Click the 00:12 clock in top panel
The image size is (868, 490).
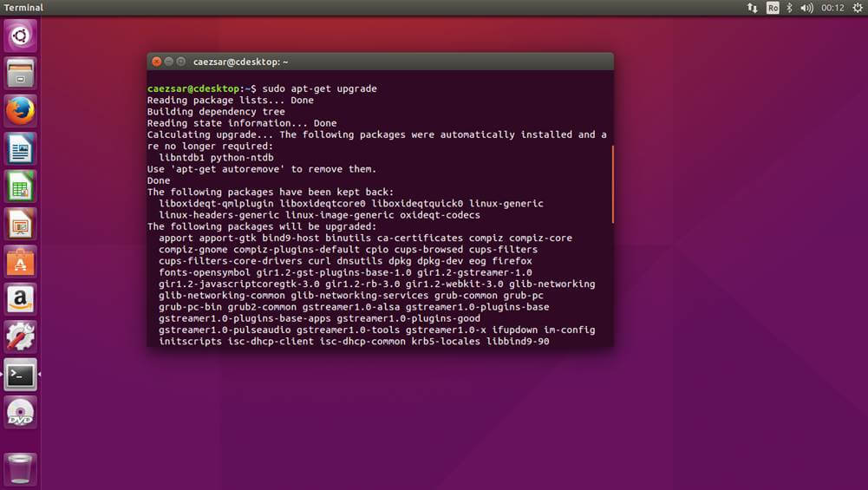click(832, 8)
